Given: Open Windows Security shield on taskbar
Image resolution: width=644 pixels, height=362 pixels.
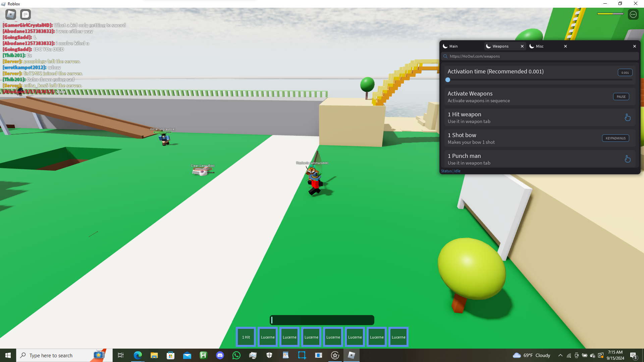Looking at the screenshot, I should [269, 355].
